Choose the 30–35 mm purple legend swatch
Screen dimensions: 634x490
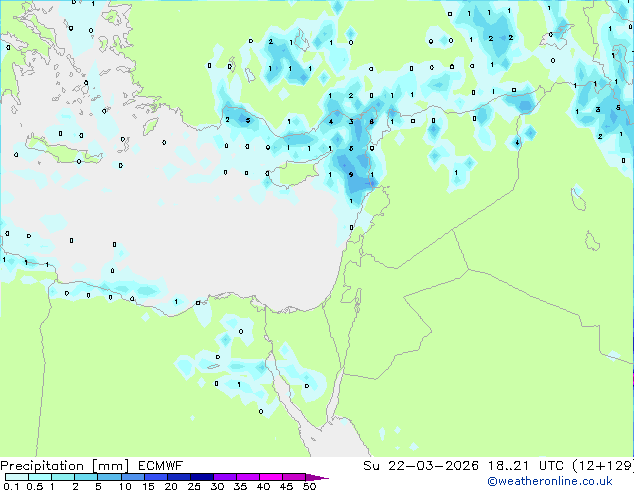coord(225,477)
